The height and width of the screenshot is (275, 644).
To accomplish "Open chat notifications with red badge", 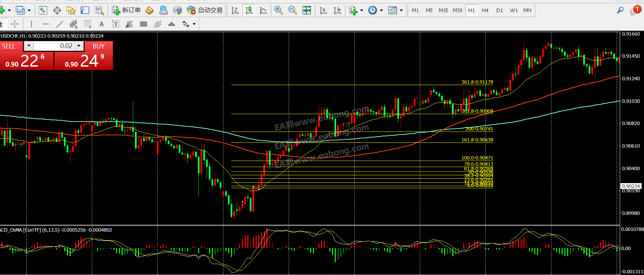I will (635, 10).
